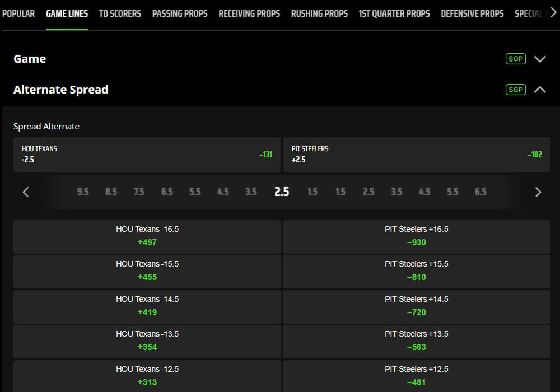Expand the Game section
Image resolution: width=560 pixels, height=392 pixels.
pyautogui.click(x=539, y=59)
